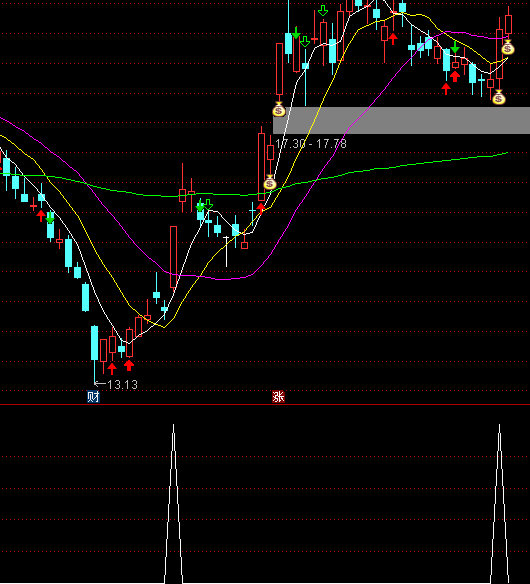Click the first white spike in indicator panel
The image size is (530, 584).
[x=173, y=504]
